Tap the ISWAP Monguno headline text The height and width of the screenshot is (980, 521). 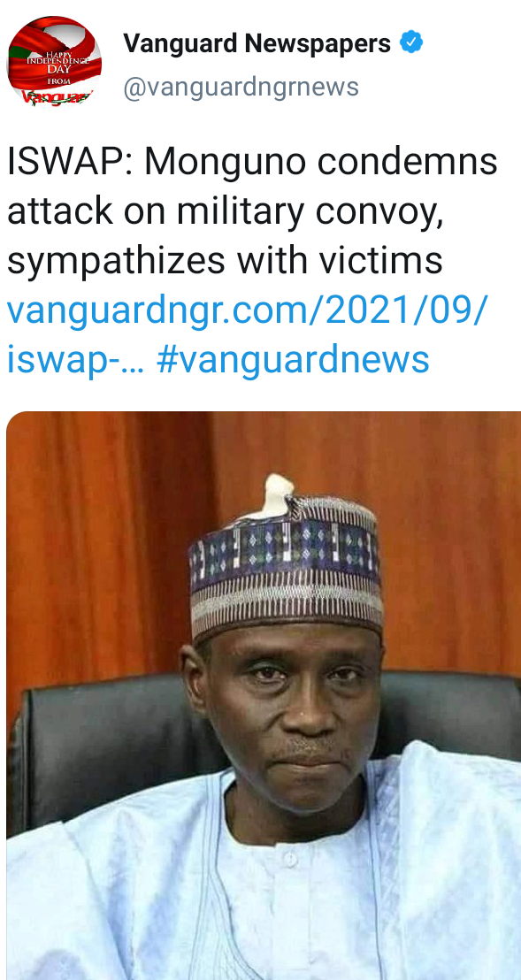point(252,212)
